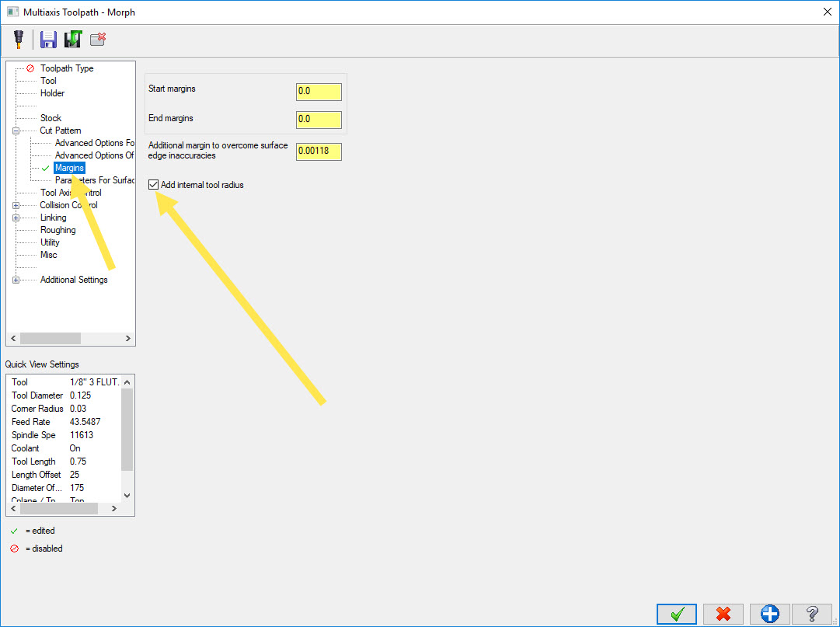
Task: Confirm with the green checkmark OK button
Action: tap(677, 614)
